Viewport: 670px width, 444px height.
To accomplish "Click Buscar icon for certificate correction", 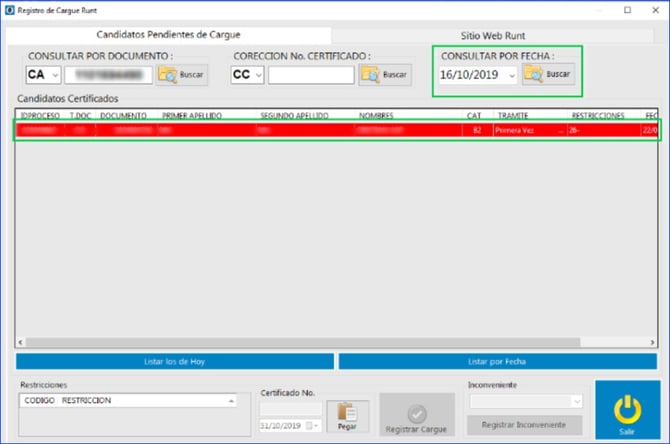I will pos(371,75).
